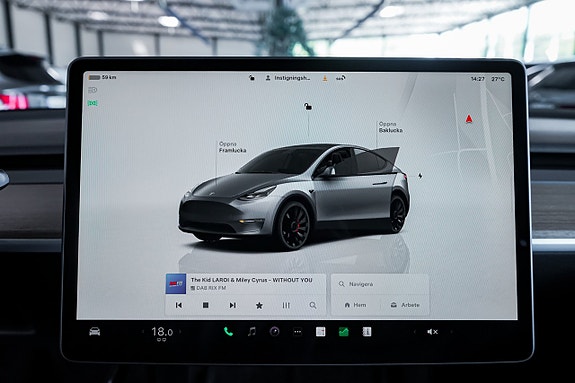Screen dimensions: 575x383
Task: Skip to next track
Action: click(232, 305)
